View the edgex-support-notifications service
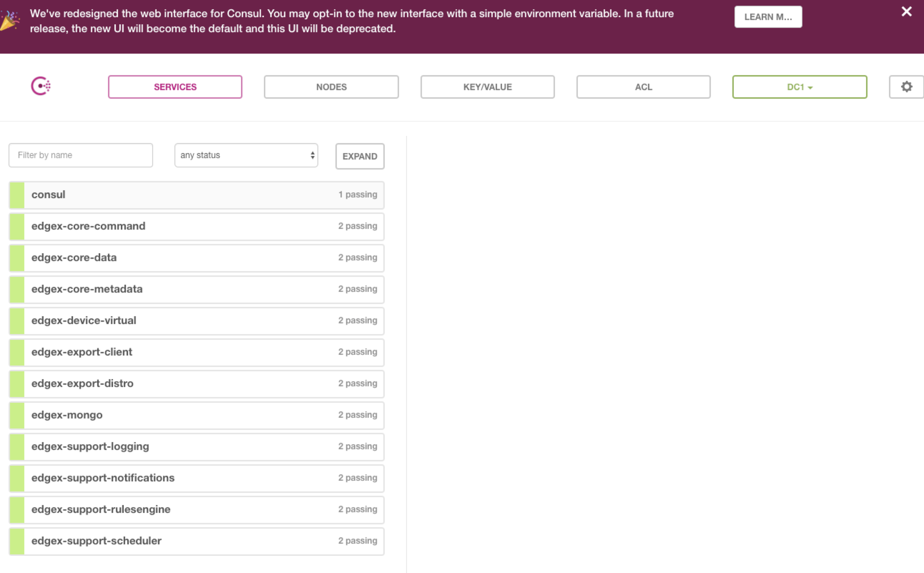924x573 pixels. (x=196, y=478)
